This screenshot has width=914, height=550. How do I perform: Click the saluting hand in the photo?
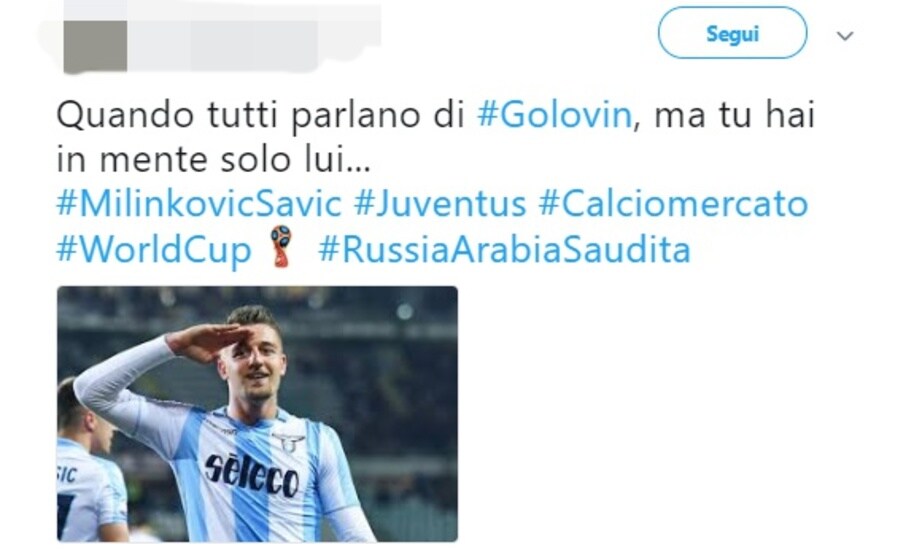click(207, 342)
